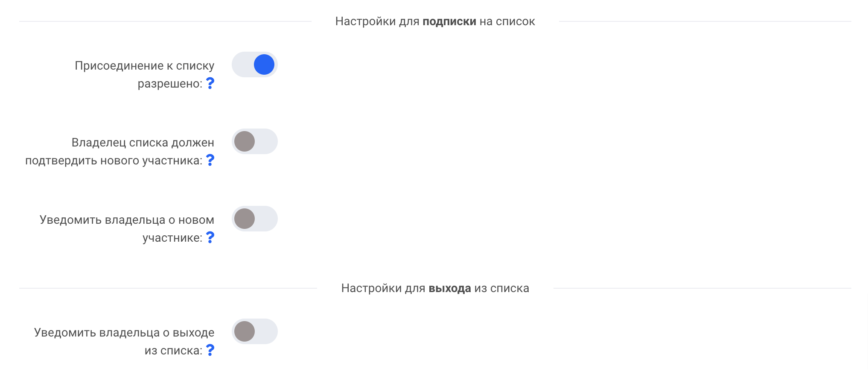868x392 pixels.
Task: Open help icon beside "Уведомить владельца о выходе из списка"
Action: coord(210,350)
